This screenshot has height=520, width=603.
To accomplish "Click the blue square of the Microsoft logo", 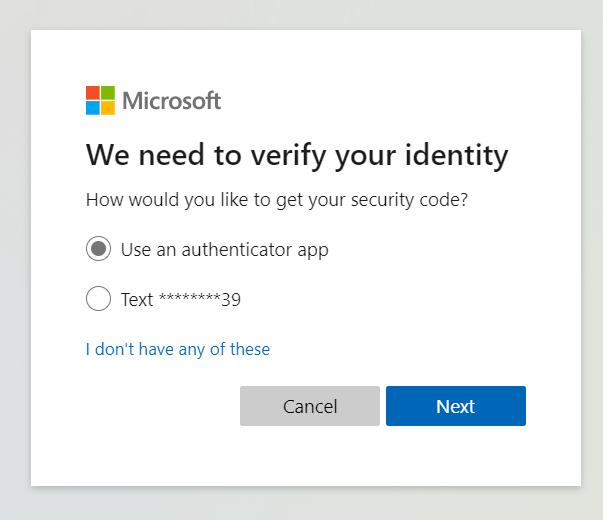I will [93, 108].
